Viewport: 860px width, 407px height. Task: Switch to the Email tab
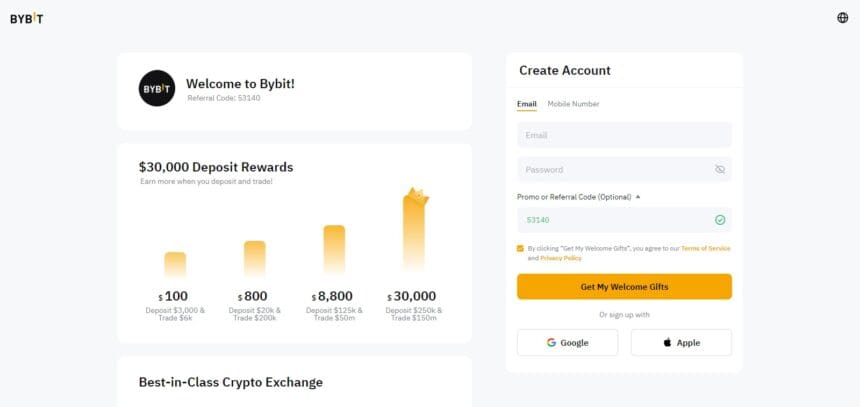pos(527,104)
